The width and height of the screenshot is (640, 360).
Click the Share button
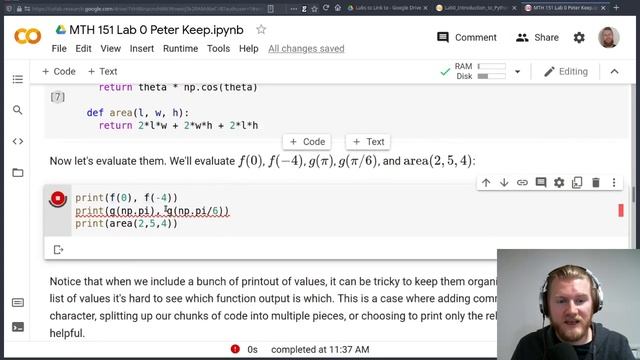click(x=537, y=38)
